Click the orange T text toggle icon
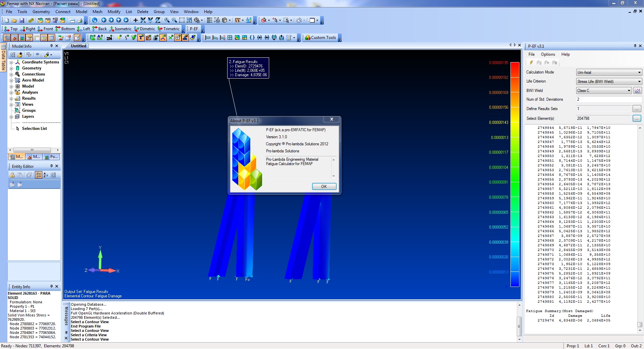Image resolution: width=644 pixels, height=349 pixels. pyautogui.click(x=141, y=38)
